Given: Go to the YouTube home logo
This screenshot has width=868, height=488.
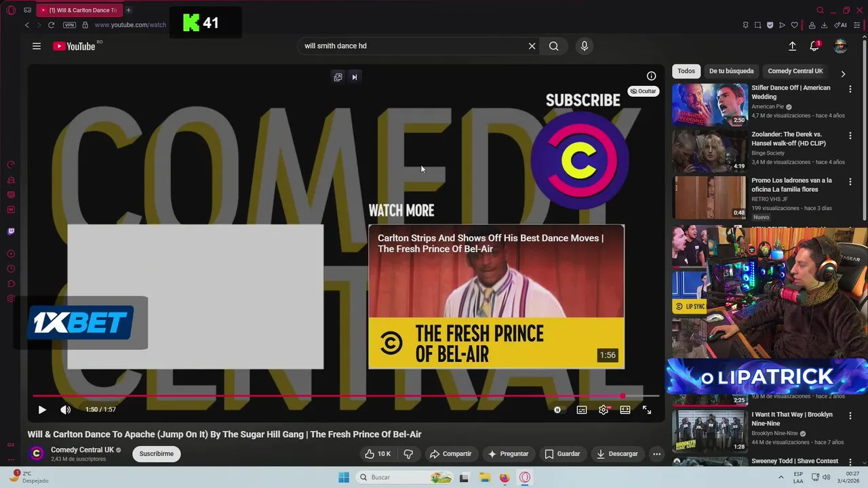Looking at the screenshot, I should pos(74,46).
